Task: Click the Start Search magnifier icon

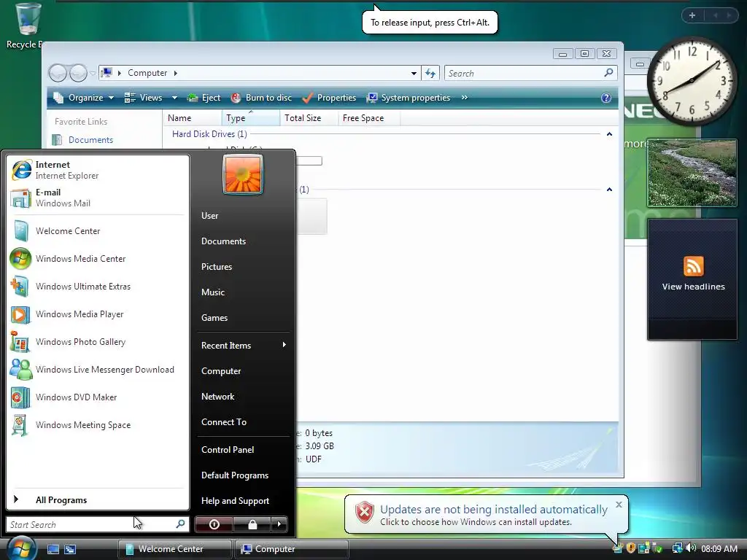Action: point(180,524)
